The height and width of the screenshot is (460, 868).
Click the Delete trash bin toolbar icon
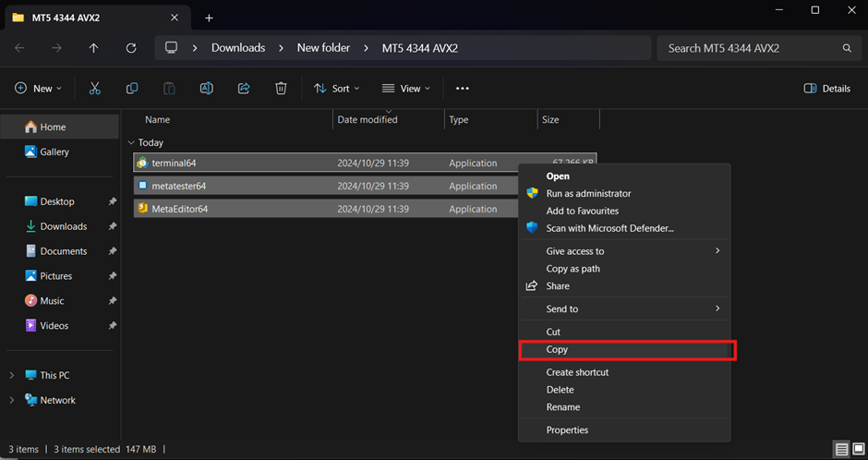pyautogui.click(x=281, y=89)
